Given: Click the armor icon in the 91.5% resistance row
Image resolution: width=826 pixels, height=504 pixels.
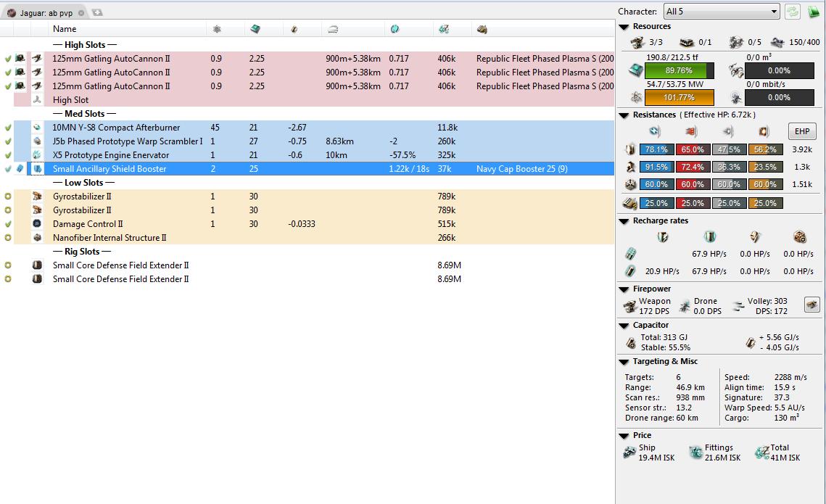Looking at the screenshot, I should tap(630, 167).
